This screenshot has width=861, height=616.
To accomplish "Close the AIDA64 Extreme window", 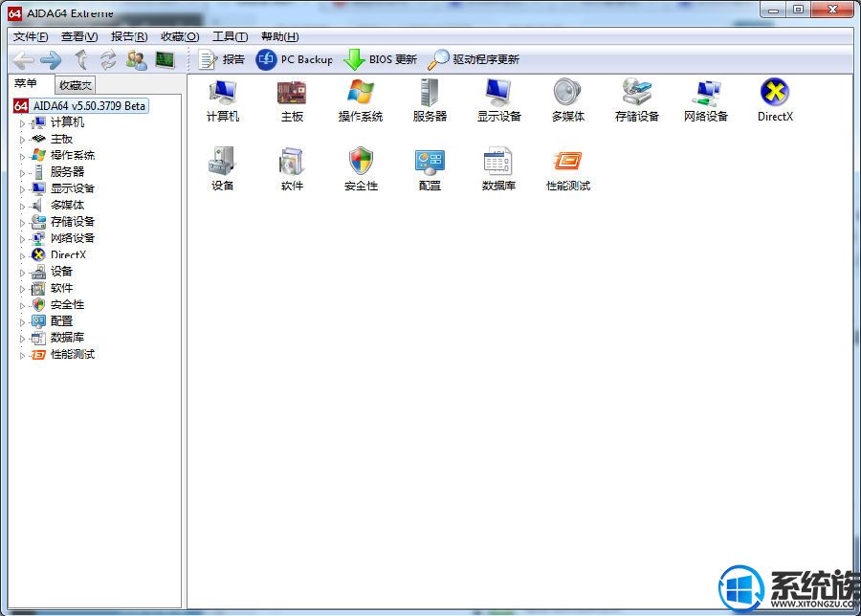I will click(x=832, y=10).
